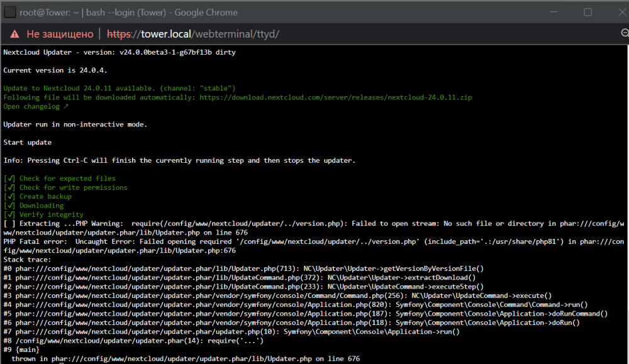Open changelog link in the terminal
Image resolution: width=629 pixels, height=364 pixels.
point(36,107)
